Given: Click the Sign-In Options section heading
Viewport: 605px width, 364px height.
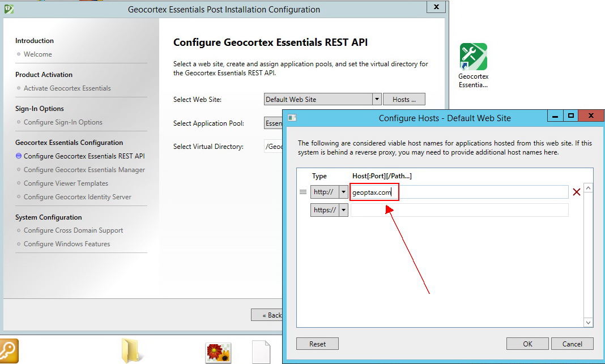Looking at the screenshot, I should click(x=39, y=109).
